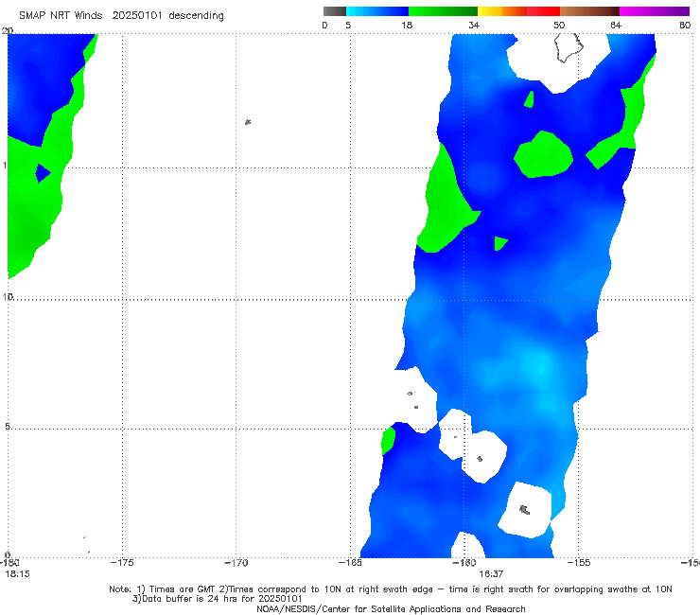
Task: Click the magenta-purple segment of the color bar
Action: pos(655,11)
